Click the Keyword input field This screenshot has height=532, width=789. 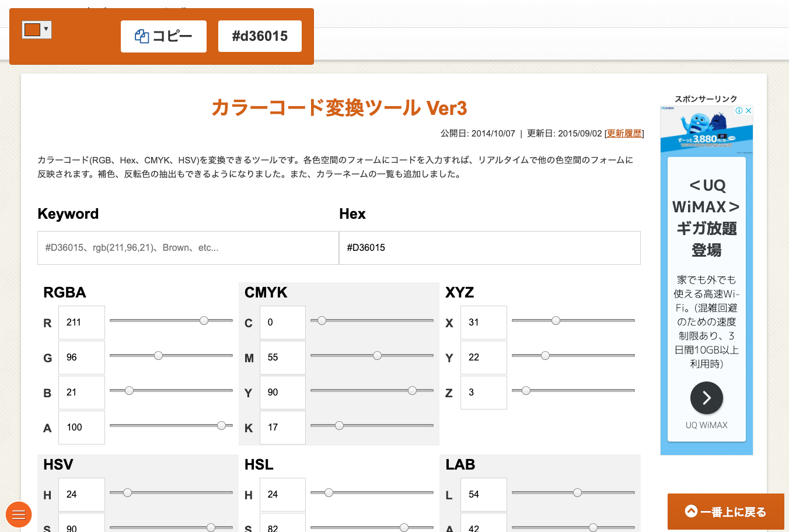tap(187, 247)
